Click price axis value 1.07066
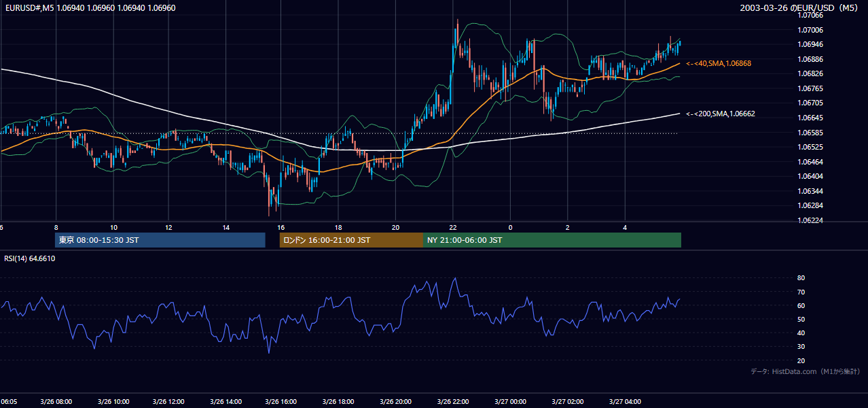 810,15
